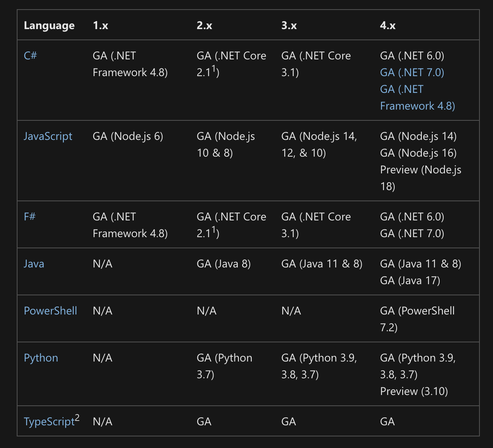Image resolution: width=493 pixels, height=448 pixels.
Task: Click the GA (Python 3.7) cell
Action: (x=225, y=366)
